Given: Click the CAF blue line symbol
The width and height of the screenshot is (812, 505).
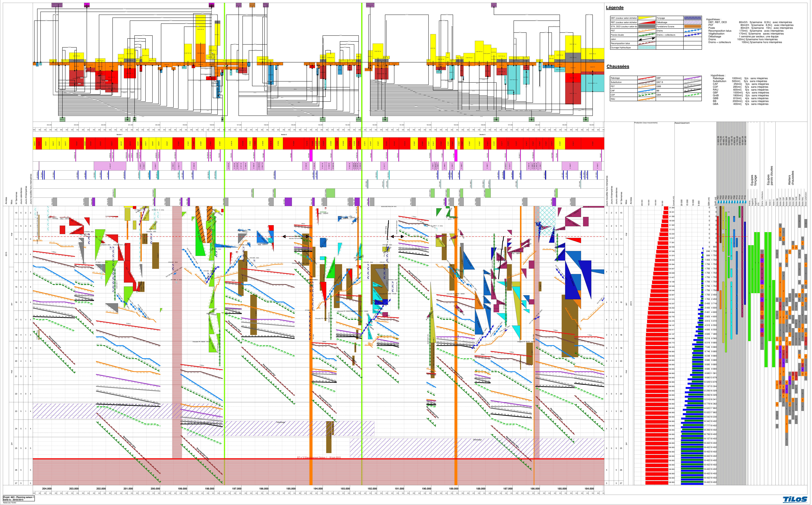Looking at the screenshot, I should point(647,91).
